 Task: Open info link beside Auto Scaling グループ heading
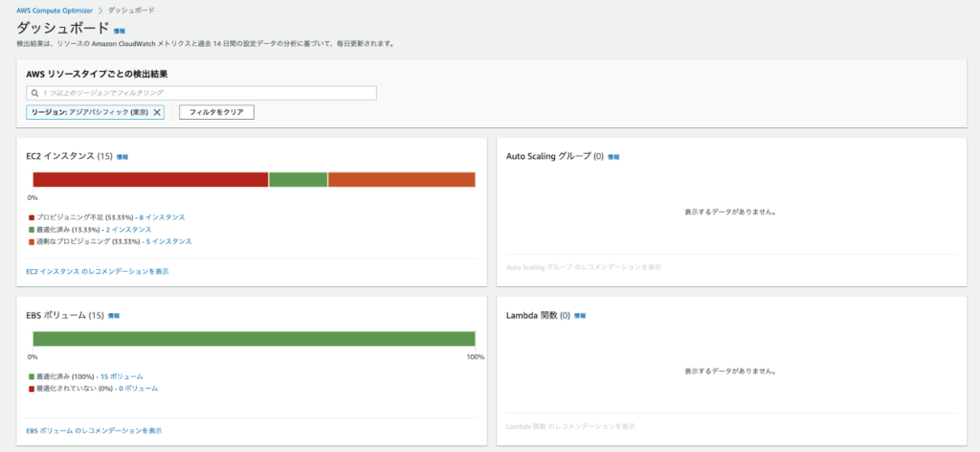click(x=613, y=157)
